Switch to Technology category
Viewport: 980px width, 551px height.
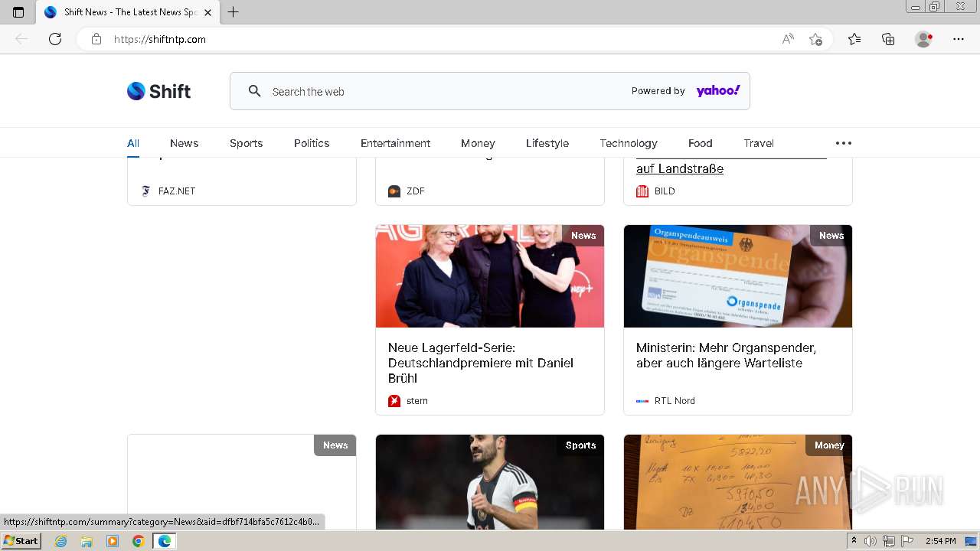point(629,143)
